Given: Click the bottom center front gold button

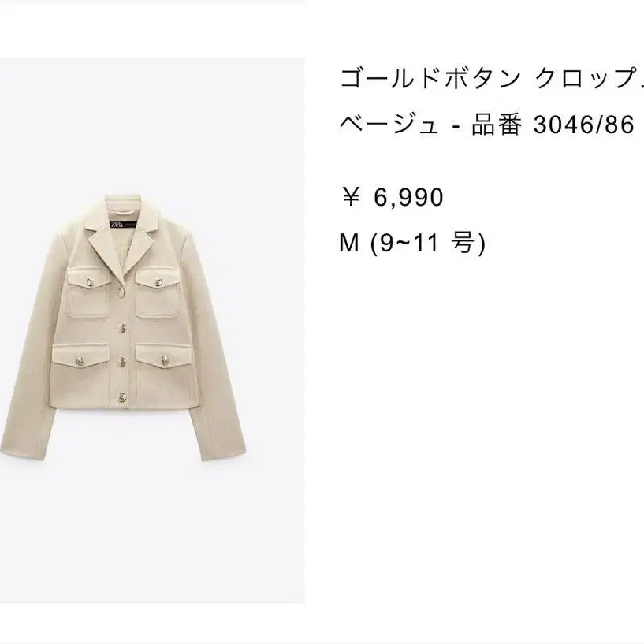Looking at the screenshot, I should (x=122, y=396).
